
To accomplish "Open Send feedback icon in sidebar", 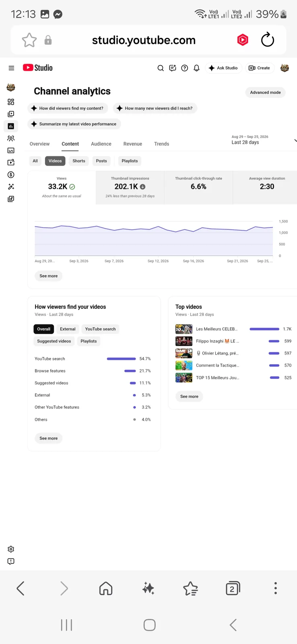I will click(11, 561).
